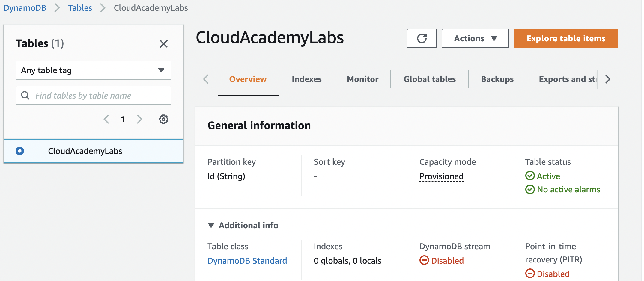Go to next page of tables
The width and height of the screenshot is (644, 281).
click(x=139, y=119)
